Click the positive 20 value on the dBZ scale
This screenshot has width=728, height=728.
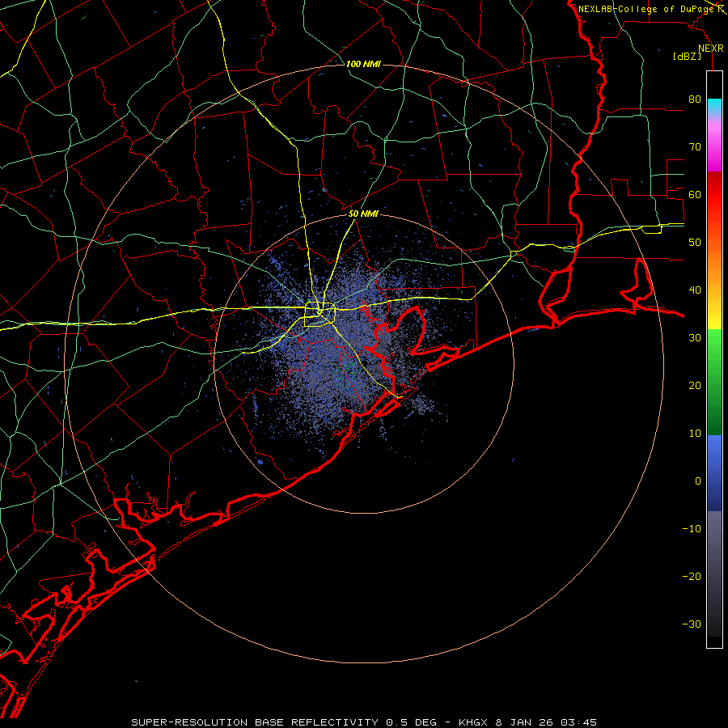(x=695, y=386)
